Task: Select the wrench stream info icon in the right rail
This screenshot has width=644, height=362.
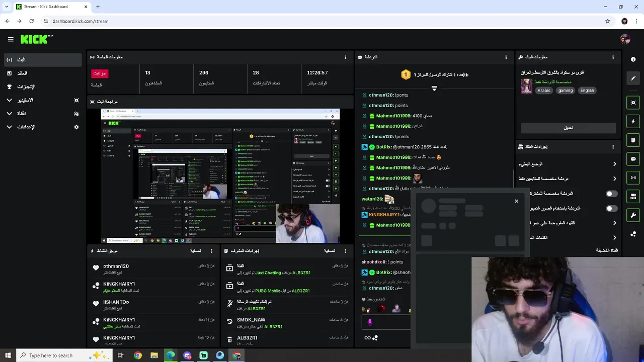Action: click(x=633, y=215)
